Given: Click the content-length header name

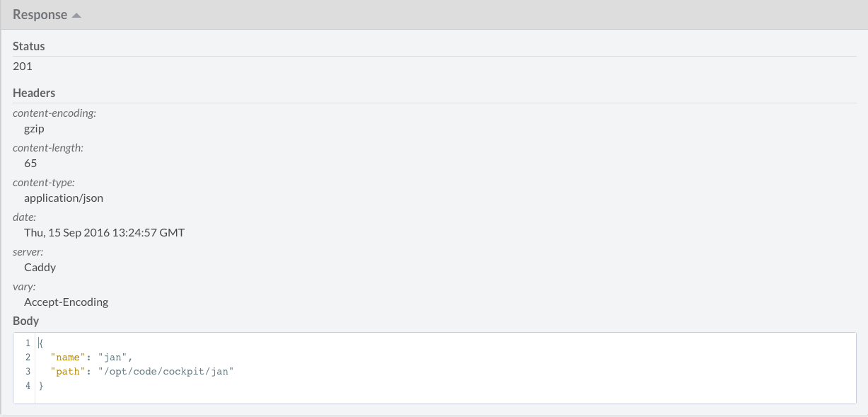Looking at the screenshot, I should [x=48, y=148].
